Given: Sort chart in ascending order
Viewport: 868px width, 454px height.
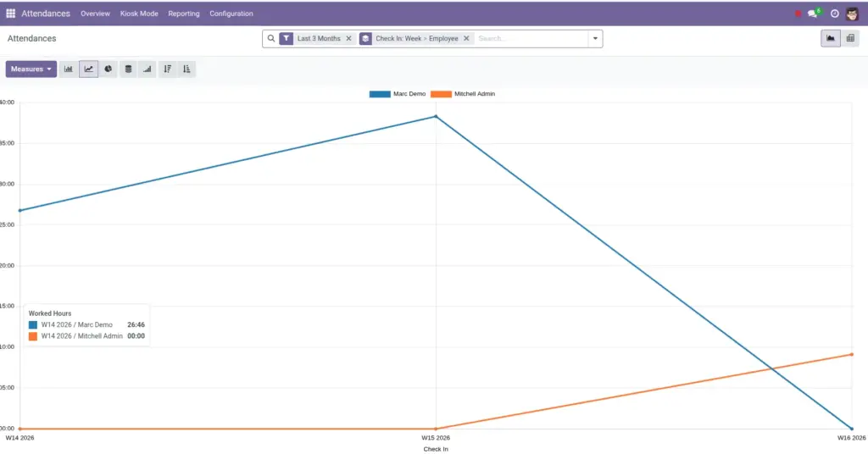Looking at the screenshot, I should pos(186,69).
